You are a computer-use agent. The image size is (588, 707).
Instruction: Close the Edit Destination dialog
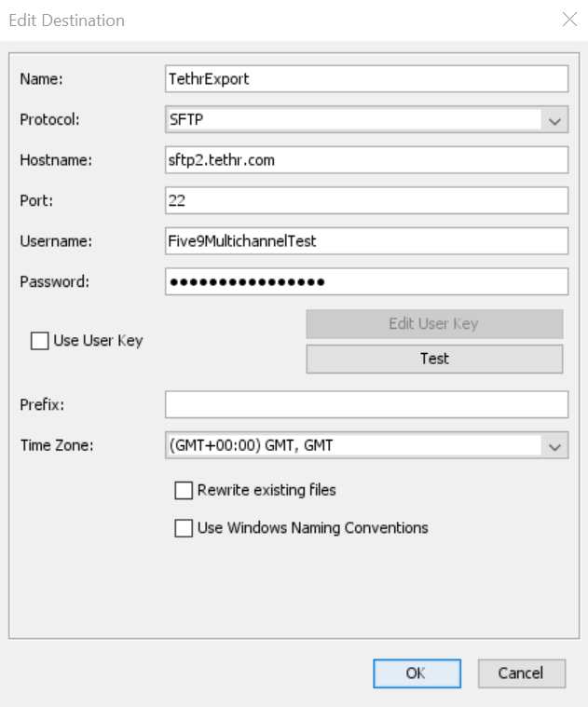[x=569, y=20]
